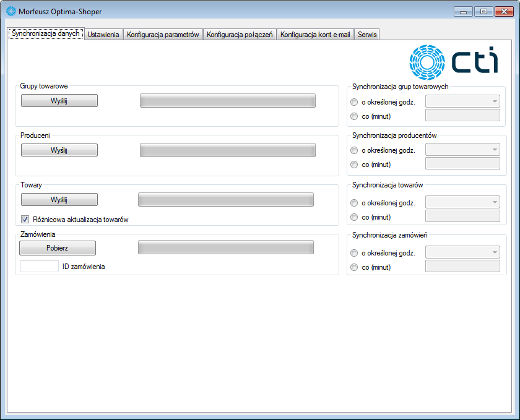The width and height of the screenshot is (520, 420).
Task: Click minutes field for Synchronizacja grup towarowych
Action: pos(462,115)
